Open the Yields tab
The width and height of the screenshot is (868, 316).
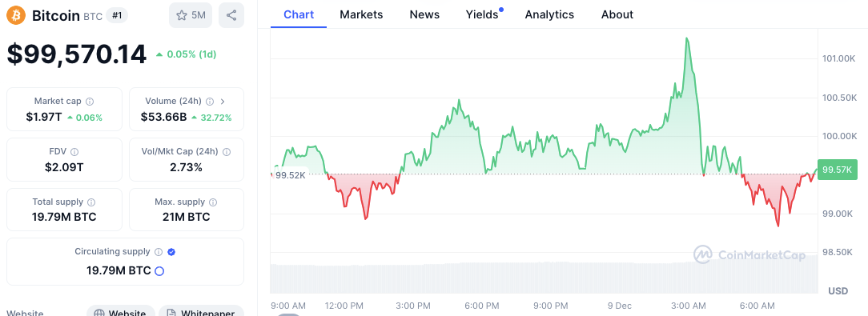coord(482,14)
